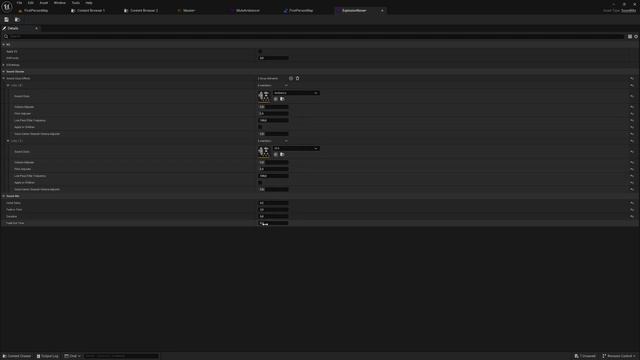Click the Details search magnifier icon
This screenshot has width=640, height=360.
6,36
